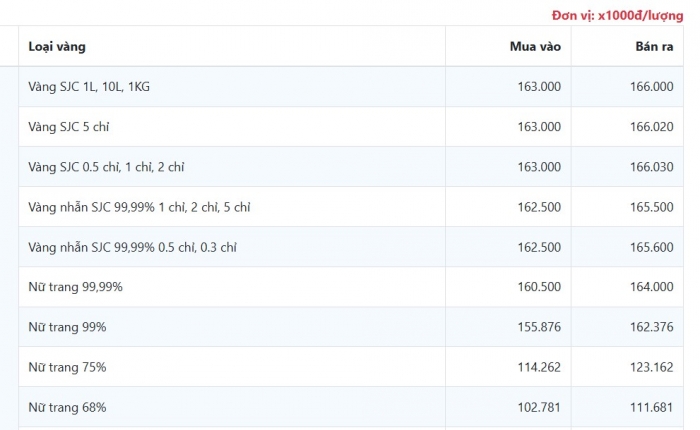
Task: Click the "Vàng SJC 5 chỉ" row label
Action: coord(69,127)
